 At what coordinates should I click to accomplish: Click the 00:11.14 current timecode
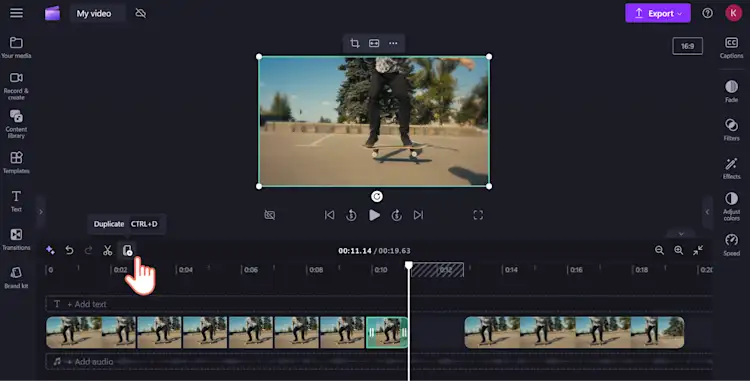(x=355, y=250)
